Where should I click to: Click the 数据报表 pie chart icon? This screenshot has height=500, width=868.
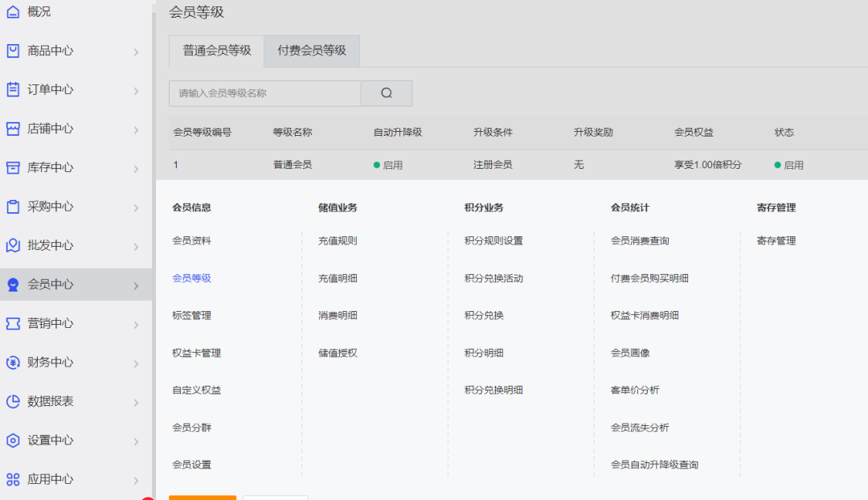click(x=13, y=401)
